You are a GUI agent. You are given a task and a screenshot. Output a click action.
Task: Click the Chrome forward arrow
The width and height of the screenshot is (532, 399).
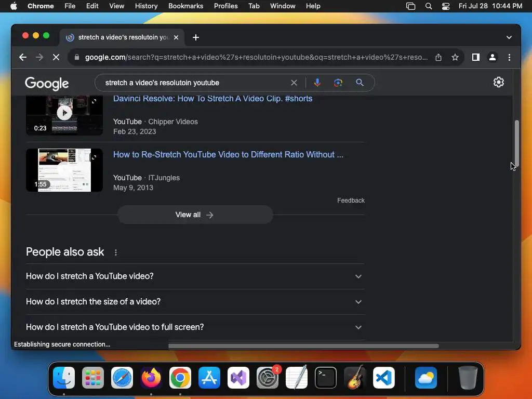click(x=39, y=57)
